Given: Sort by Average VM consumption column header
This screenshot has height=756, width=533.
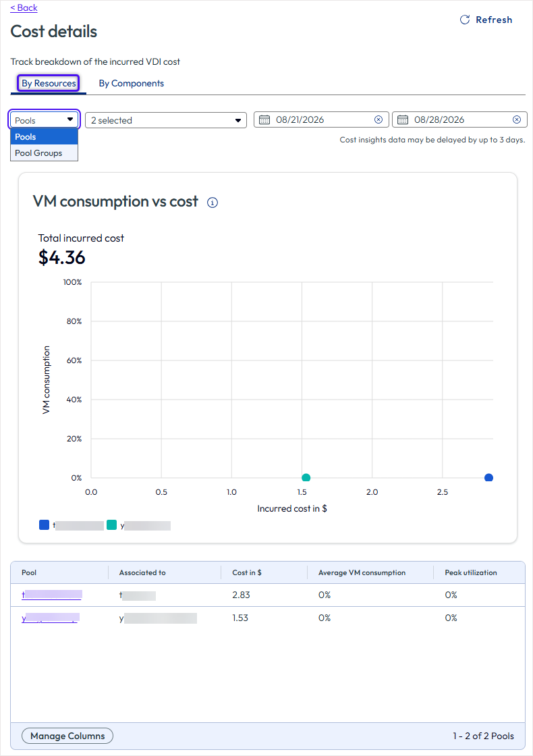Looking at the screenshot, I should pos(362,572).
